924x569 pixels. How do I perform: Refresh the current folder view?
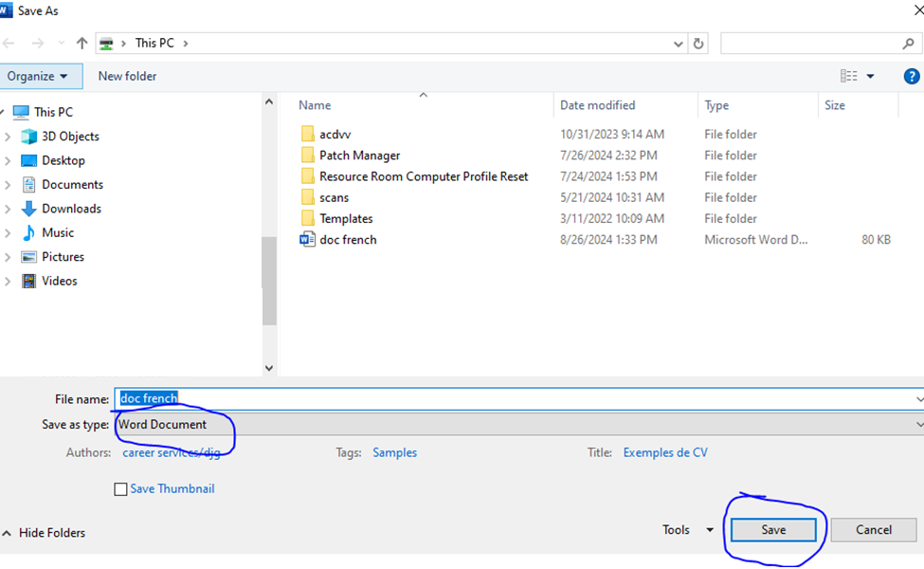pyautogui.click(x=699, y=43)
